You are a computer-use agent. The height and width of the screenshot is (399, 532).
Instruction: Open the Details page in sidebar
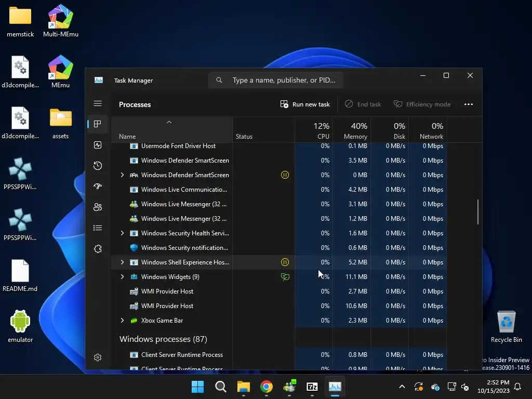click(x=98, y=228)
